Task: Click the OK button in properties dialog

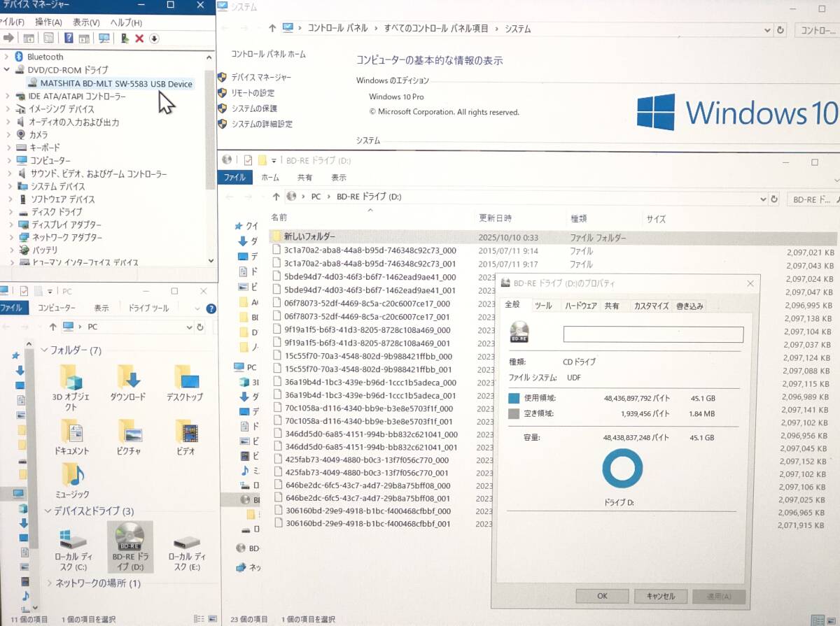Action: 602,597
